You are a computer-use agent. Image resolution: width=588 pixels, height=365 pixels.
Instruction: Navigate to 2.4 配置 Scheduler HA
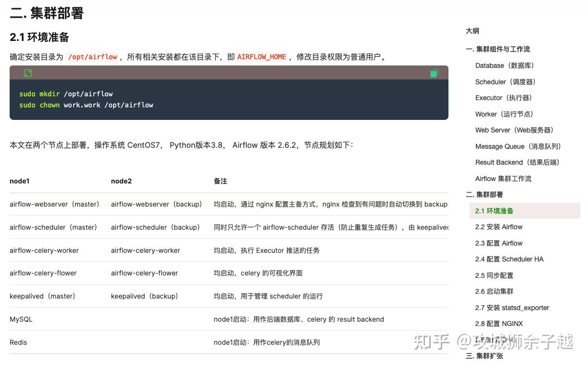[x=509, y=259]
